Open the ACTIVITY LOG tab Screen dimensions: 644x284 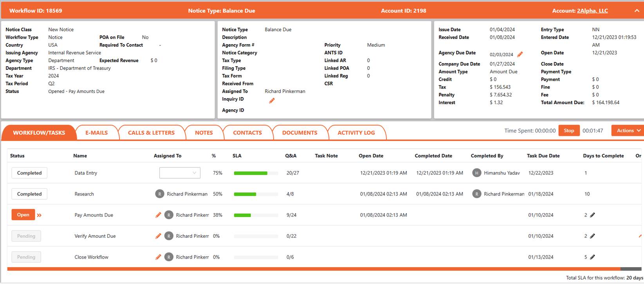[356, 133]
